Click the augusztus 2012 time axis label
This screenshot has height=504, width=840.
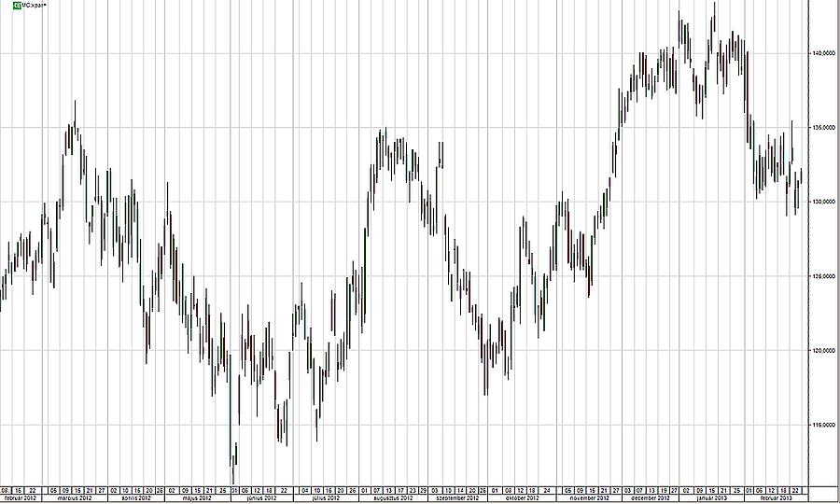coord(392,498)
